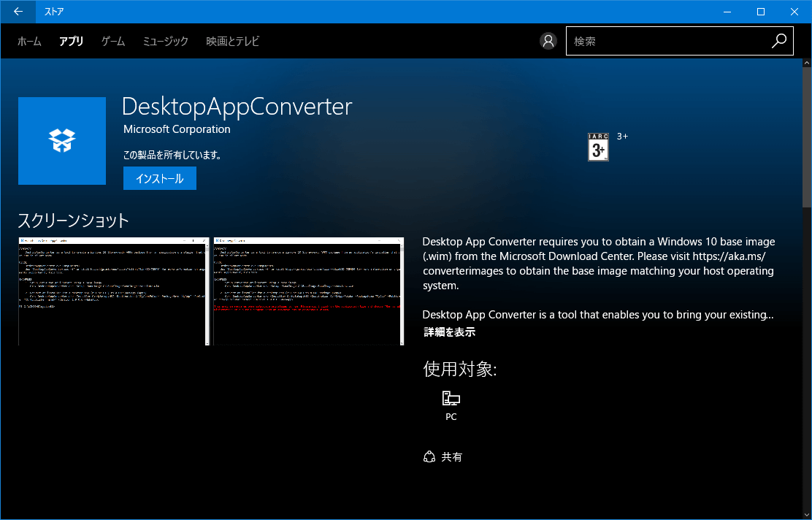Click the スクリーンショット heading
This screenshot has height=520, width=812.
click(73, 221)
